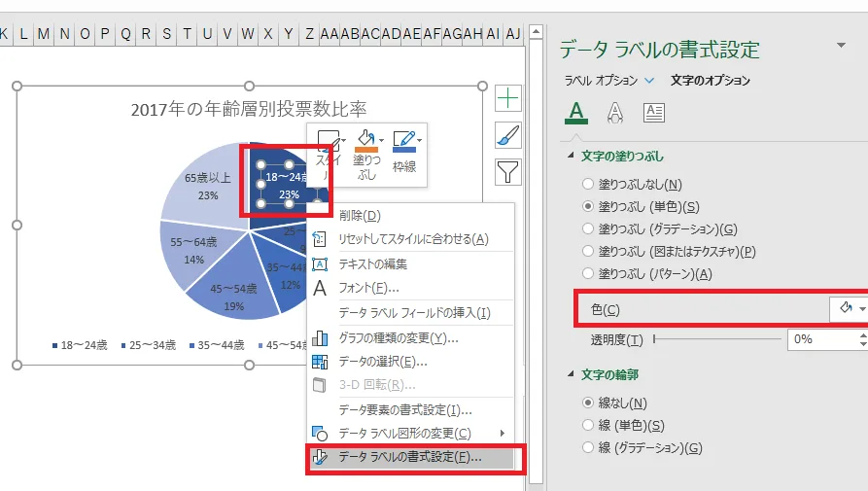Expand the ラベル オプション dropdown arrow
Screen dimensions: 868x491
649,81
